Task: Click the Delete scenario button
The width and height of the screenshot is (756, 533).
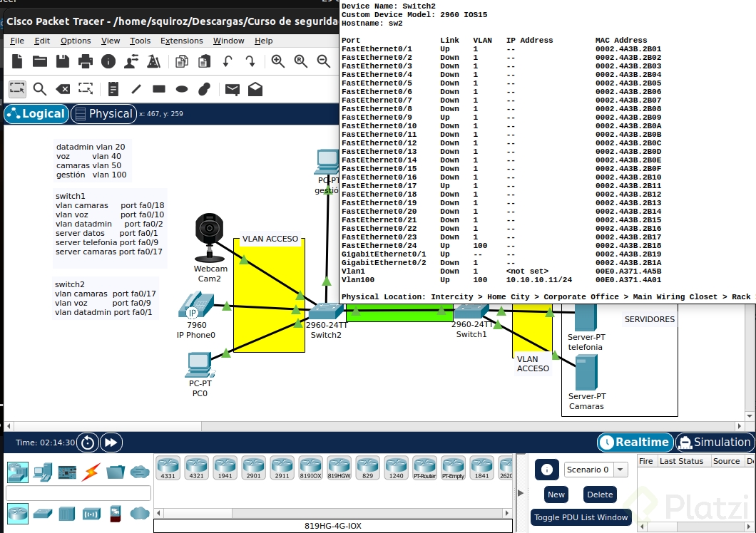Action: coord(600,495)
